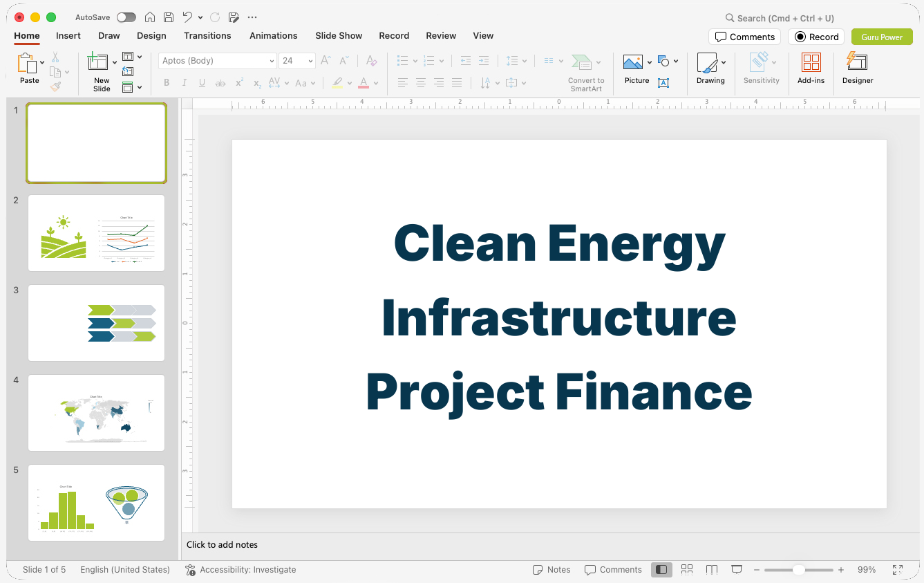Open the more options ellipsis in title bar
This screenshot has height=583, width=924.
coord(252,17)
